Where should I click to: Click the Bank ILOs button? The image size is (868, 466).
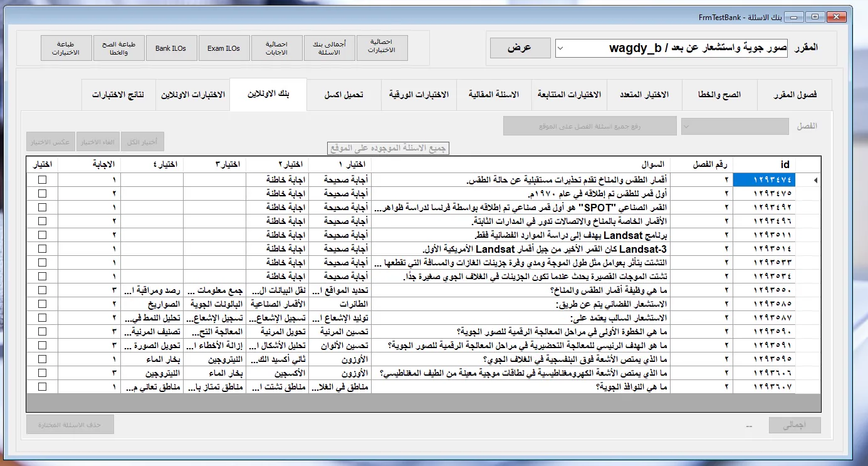[x=171, y=48]
